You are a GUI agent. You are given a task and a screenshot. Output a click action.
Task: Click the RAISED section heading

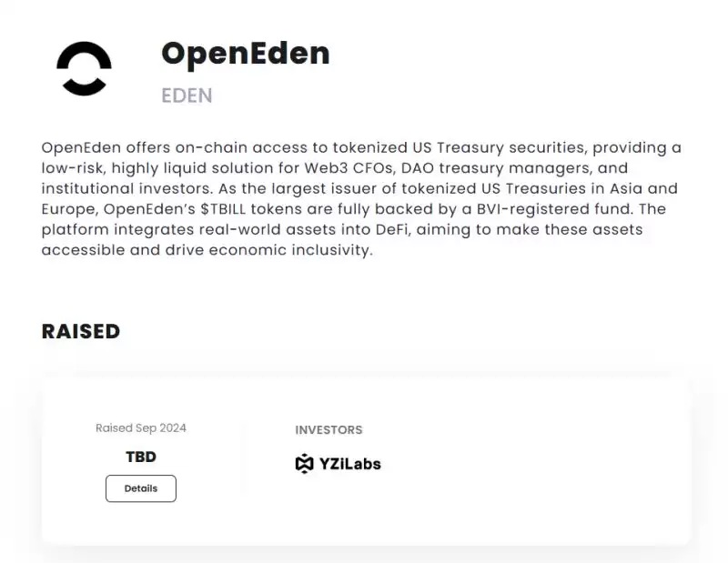click(x=81, y=331)
